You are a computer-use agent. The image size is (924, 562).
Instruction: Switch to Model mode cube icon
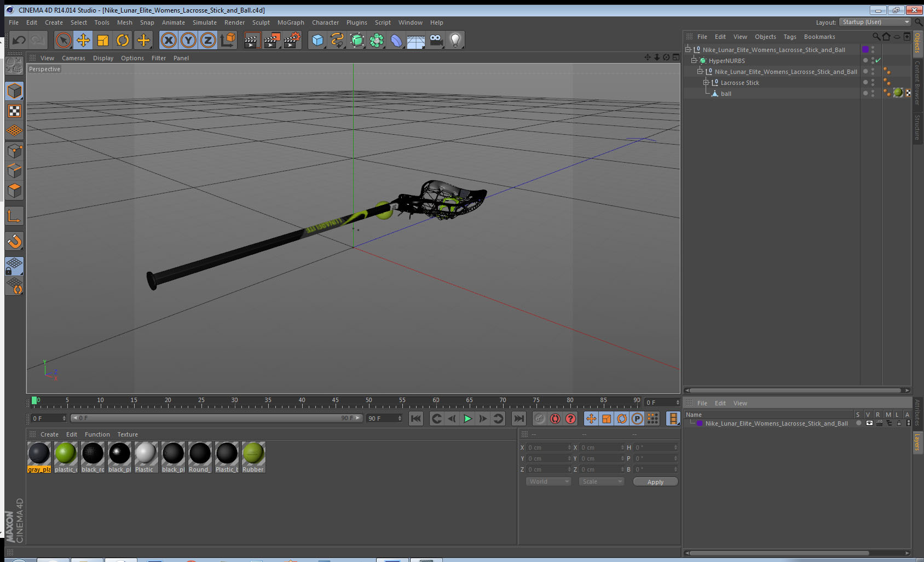14,91
